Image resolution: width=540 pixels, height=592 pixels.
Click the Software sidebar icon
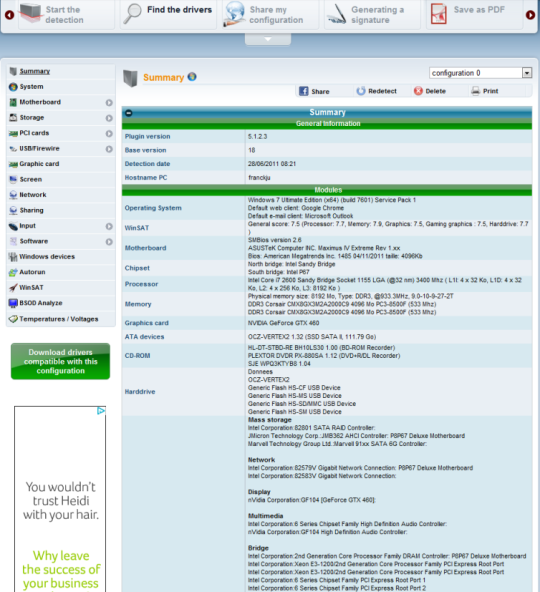13,241
